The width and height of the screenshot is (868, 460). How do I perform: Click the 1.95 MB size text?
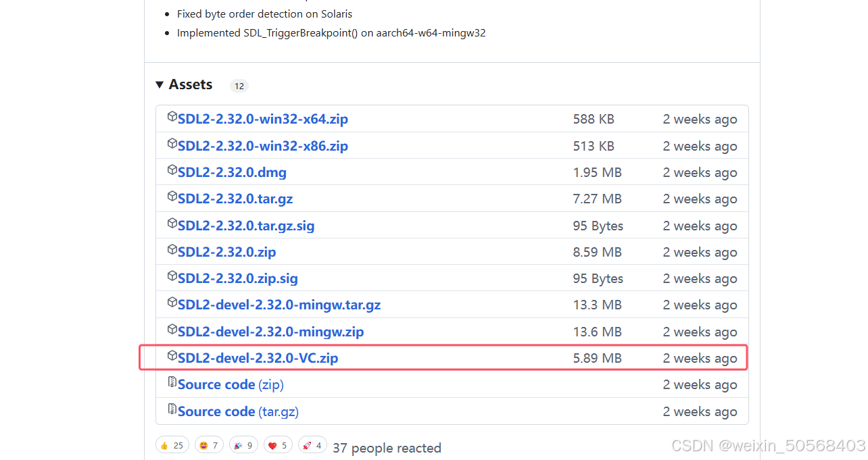597,172
